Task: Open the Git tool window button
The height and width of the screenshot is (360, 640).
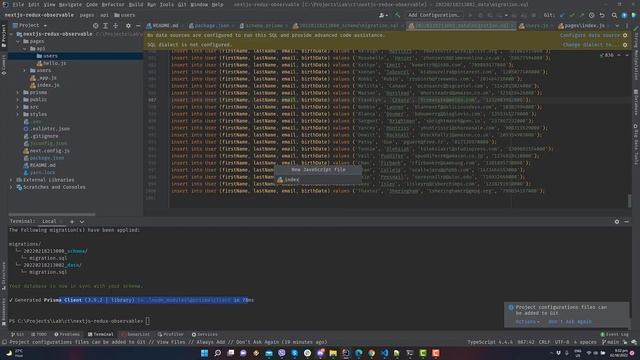Action: (17, 334)
